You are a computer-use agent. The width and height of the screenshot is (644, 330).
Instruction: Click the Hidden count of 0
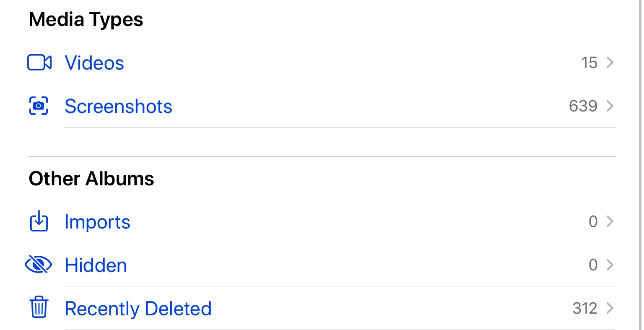pos(593,265)
